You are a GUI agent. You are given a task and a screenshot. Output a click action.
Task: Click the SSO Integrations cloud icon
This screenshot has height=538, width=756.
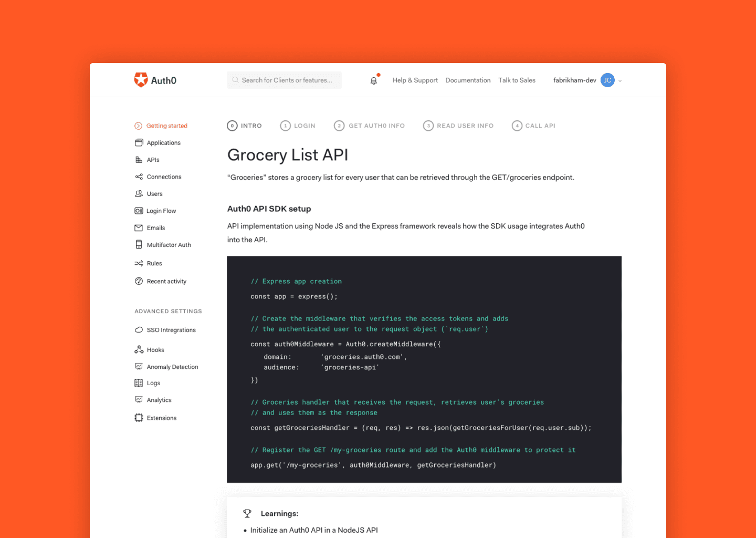(x=139, y=330)
